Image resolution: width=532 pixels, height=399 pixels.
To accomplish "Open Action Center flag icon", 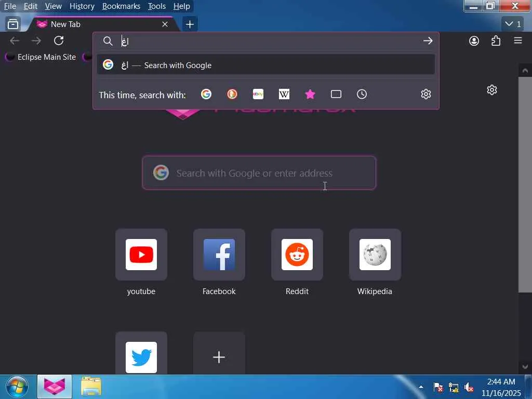I will coord(438,387).
